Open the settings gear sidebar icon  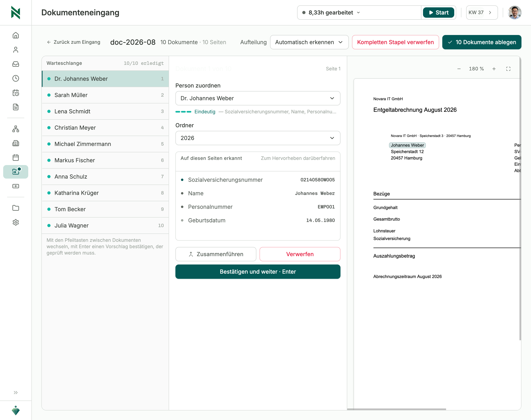click(x=16, y=222)
